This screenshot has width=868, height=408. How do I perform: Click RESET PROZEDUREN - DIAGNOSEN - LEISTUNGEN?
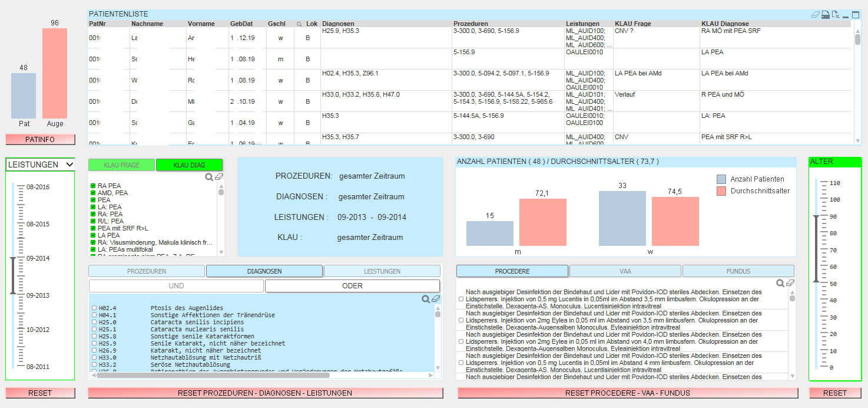[x=266, y=393]
